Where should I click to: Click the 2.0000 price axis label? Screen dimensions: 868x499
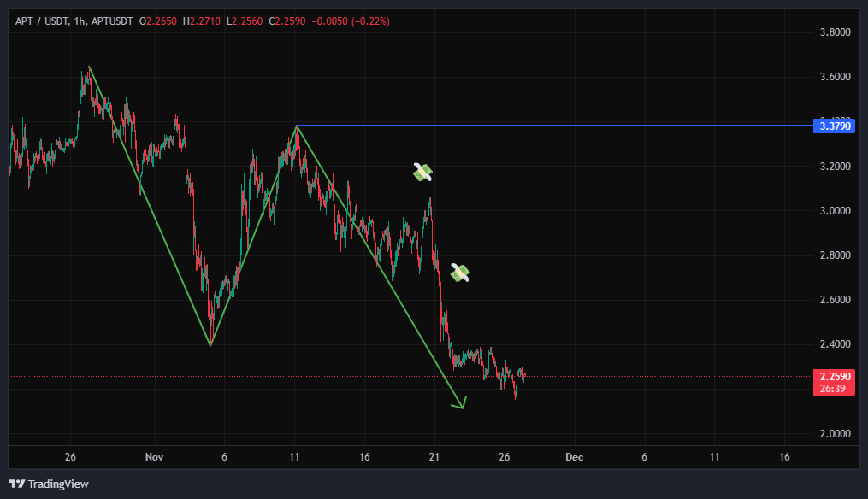[834, 434]
